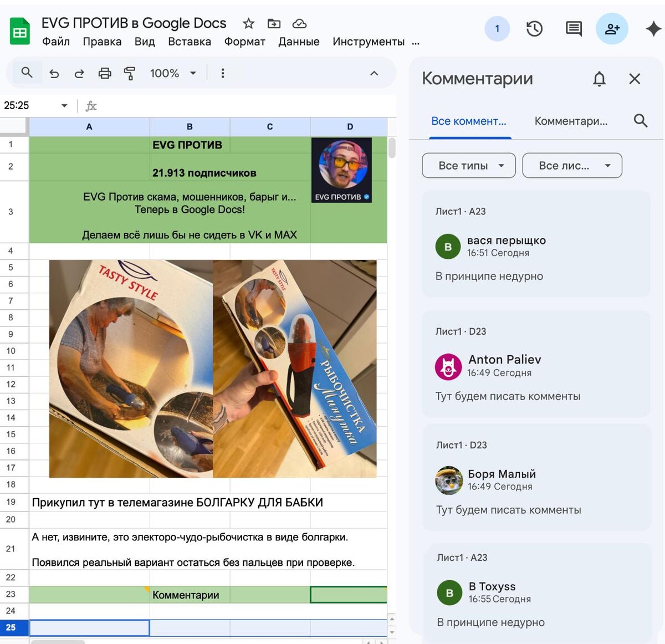Undo the last action
Image resolution: width=665 pixels, height=644 pixels.
[x=54, y=73]
